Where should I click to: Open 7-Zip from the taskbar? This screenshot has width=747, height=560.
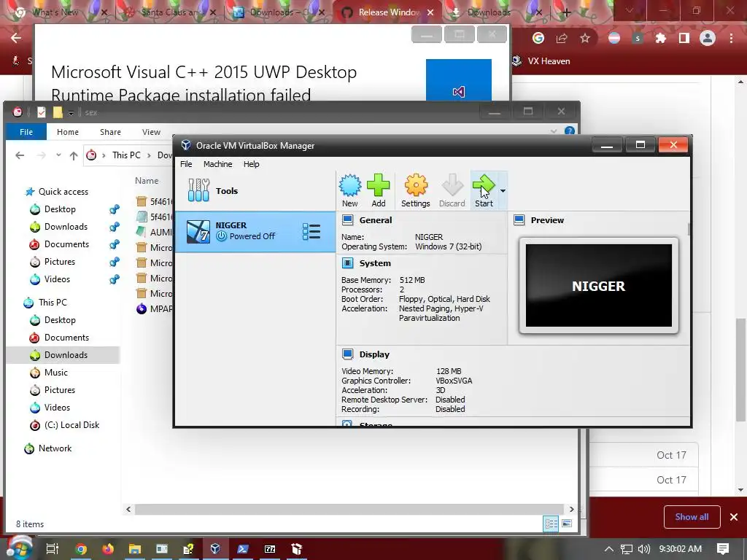[x=270, y=549]
